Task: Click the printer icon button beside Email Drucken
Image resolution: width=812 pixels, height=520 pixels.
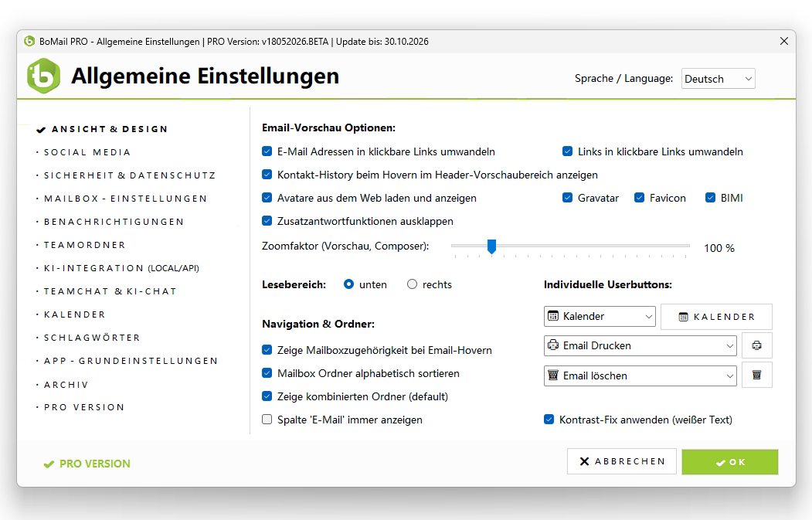Action: (x=756, y=345)
